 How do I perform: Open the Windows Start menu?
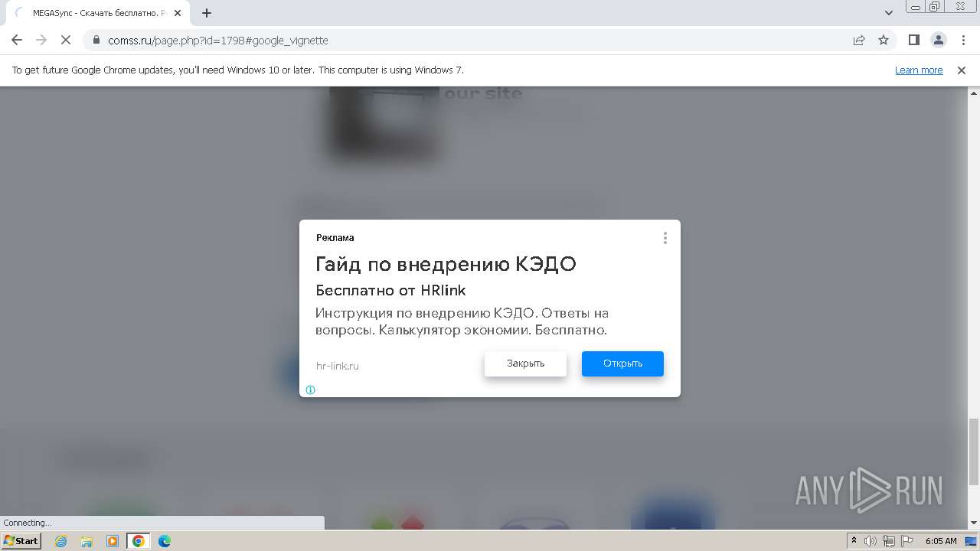click(21, 541)
